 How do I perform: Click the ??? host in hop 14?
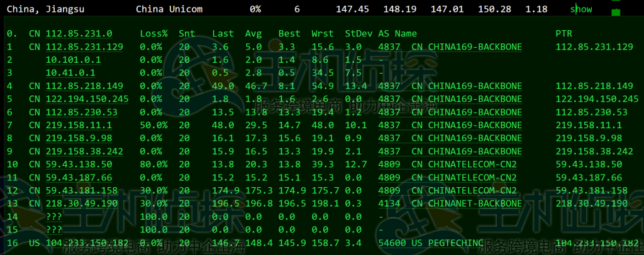pos(54,217)
